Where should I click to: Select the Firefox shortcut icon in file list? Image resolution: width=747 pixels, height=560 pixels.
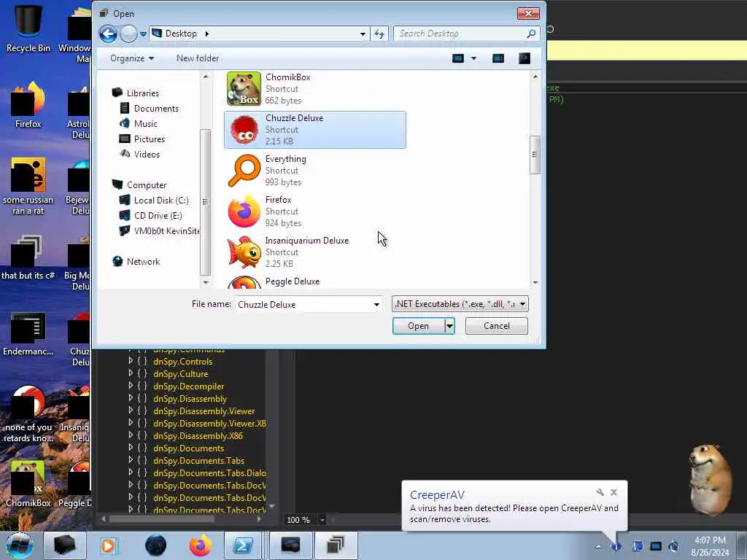click(244, 211)
